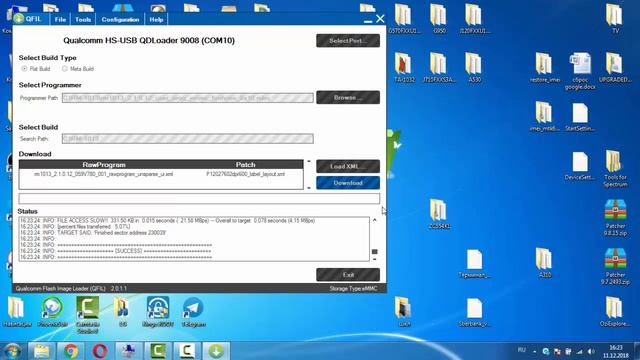Open the G950 desktop folder
This screenshot has width=640, height=360.
pos(439,19)
